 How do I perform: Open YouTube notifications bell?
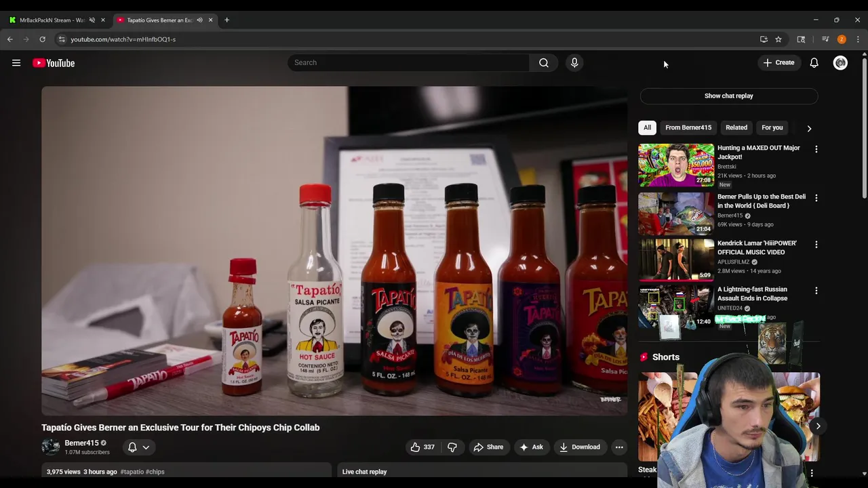click(x=814, y=63)
